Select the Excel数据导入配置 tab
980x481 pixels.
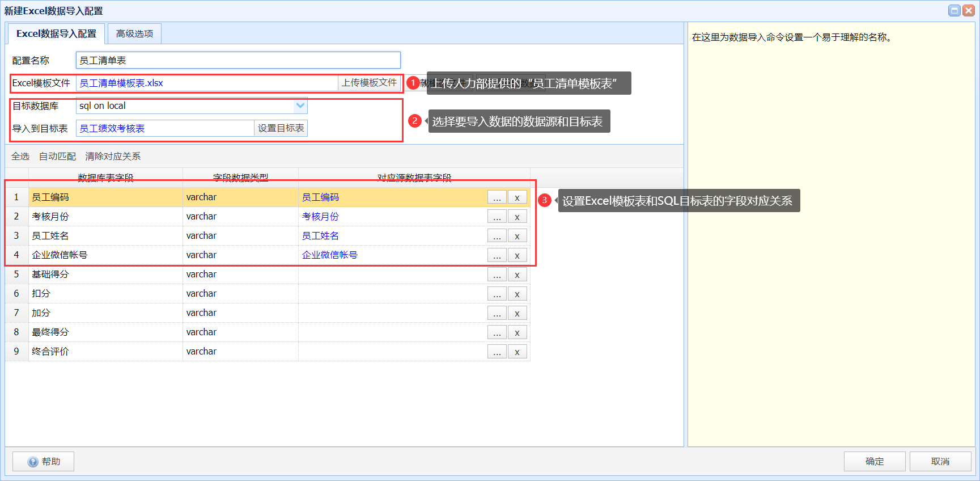(56, 34)
